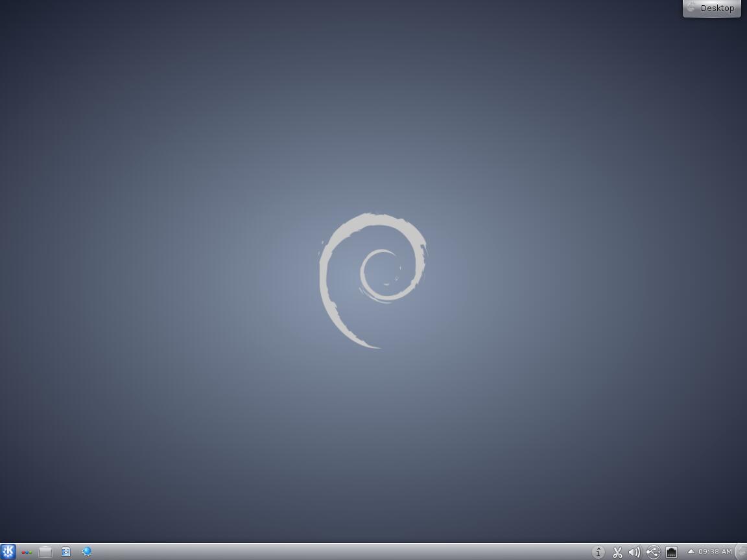Open Klipper clipboard scissors icon
The image size is (747, 560).
click(617, 552)
